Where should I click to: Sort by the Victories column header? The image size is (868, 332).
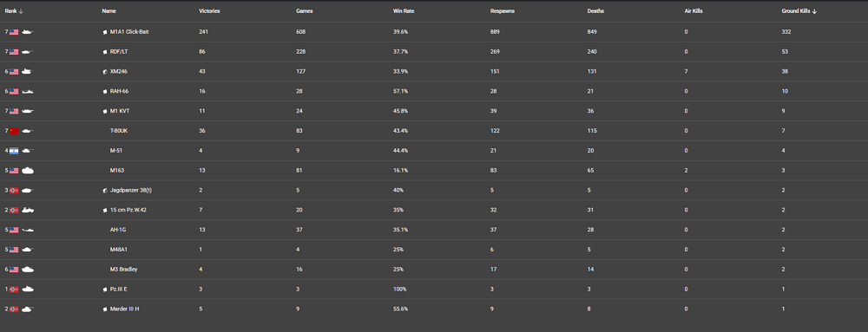(209, 11)
